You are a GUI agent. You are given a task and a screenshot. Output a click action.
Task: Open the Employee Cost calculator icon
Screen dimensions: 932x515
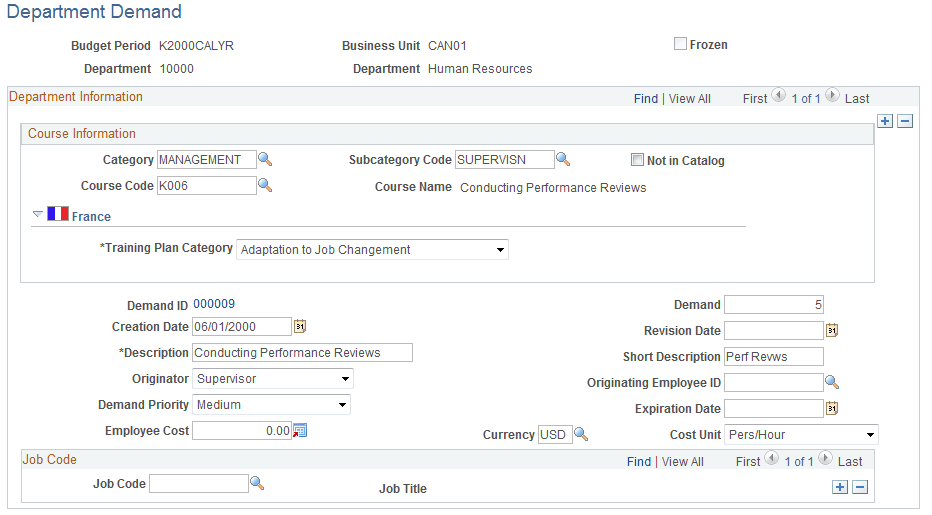coord(299,431)
